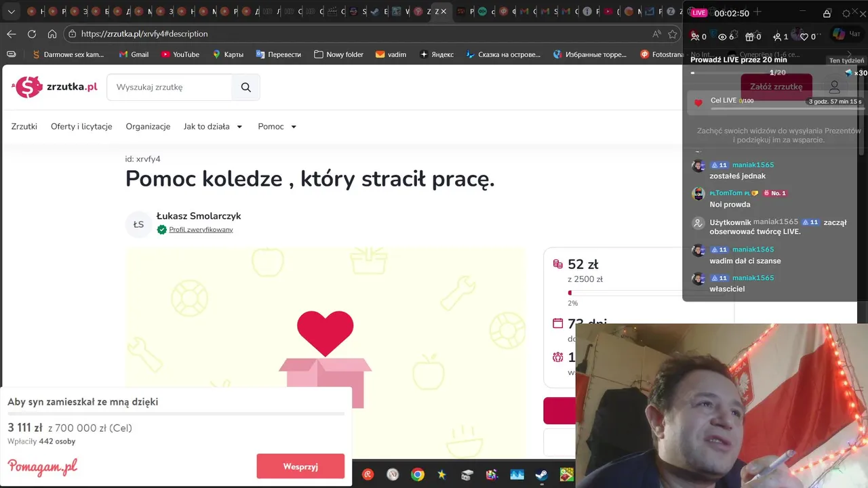
Task: Click the calendar icon in stats card
Action: click(558, 323)
